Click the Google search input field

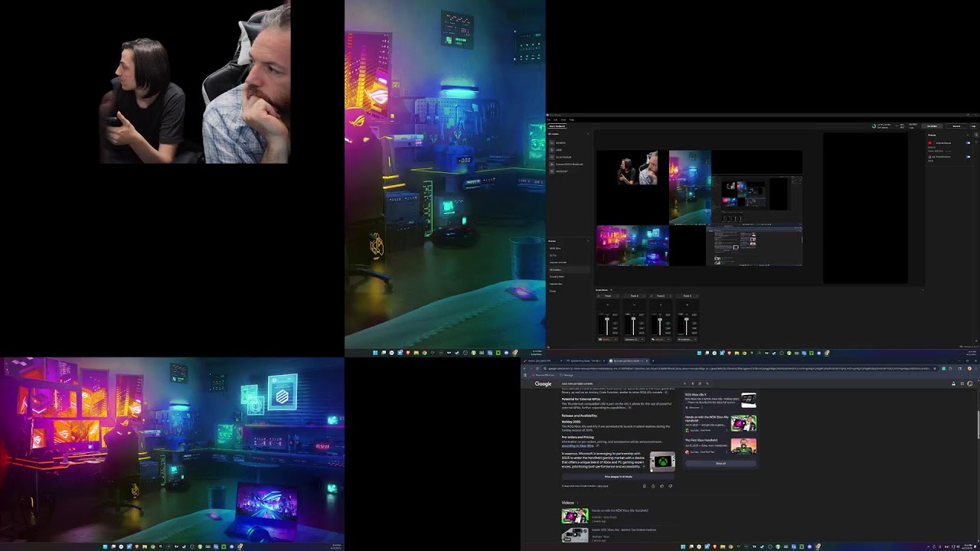[x=621, y=383]
